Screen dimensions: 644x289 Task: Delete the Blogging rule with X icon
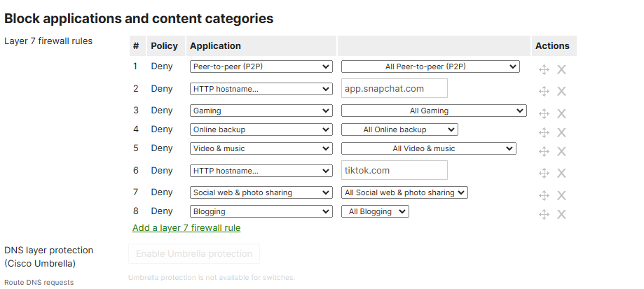pyautogui.click(x=561, y=214)
